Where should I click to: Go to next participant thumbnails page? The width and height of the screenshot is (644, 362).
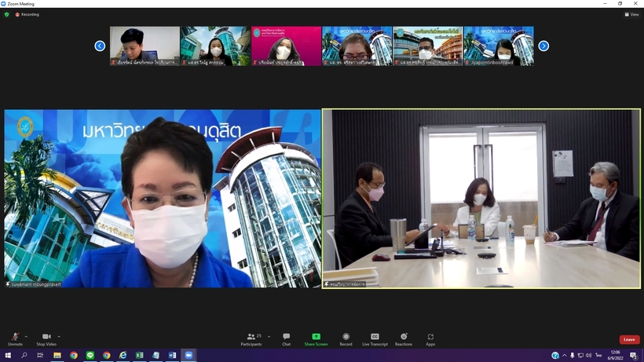[543, 46]
